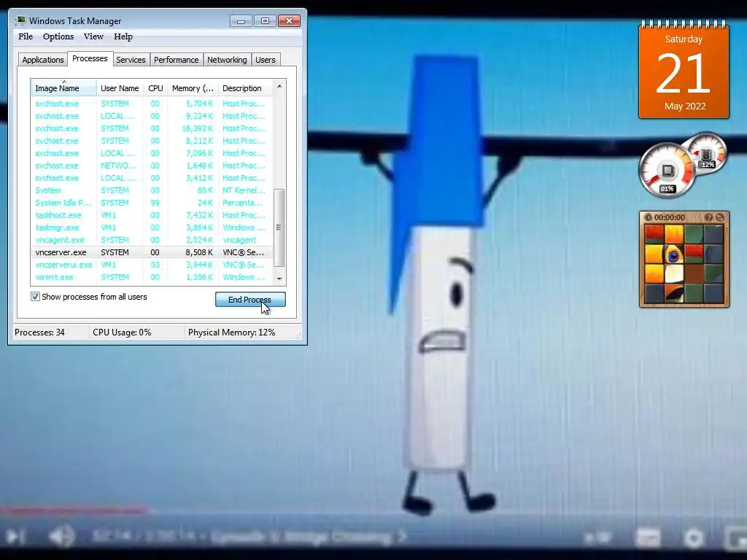Click the vncagent description cell
Viewport: 747px width, 560px height.
point(239,240)
